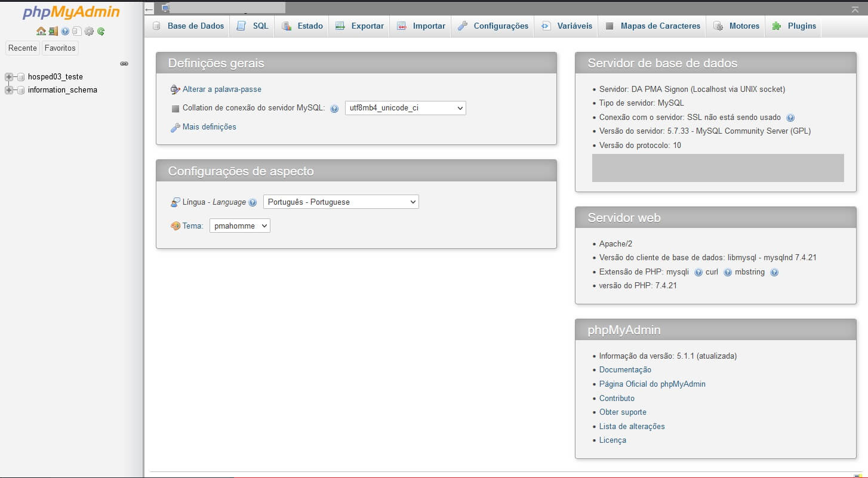This screenshot has height=478, width=868.
Task: Click the 'Apache/2' text
Action: 615,244
